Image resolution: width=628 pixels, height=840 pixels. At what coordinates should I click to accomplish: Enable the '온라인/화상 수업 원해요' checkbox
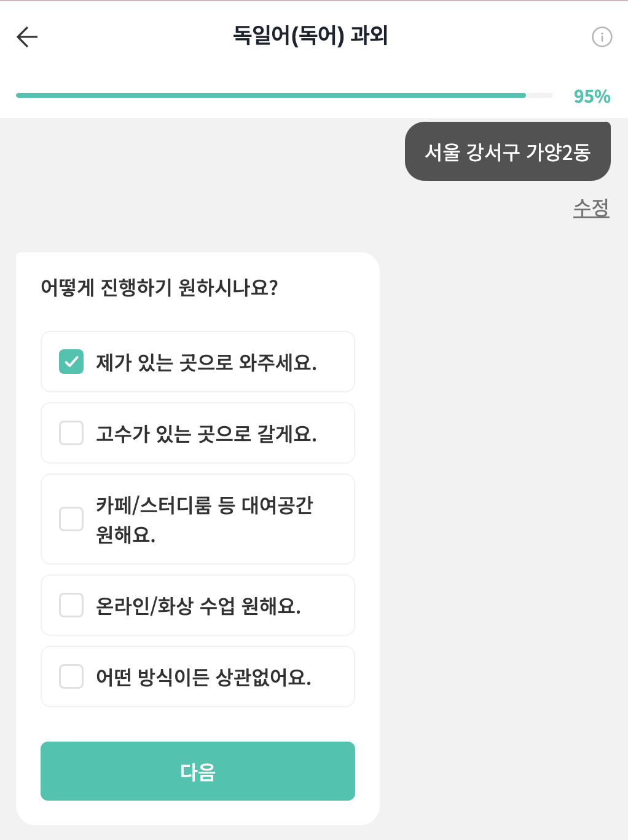click(x=71, y=605)
